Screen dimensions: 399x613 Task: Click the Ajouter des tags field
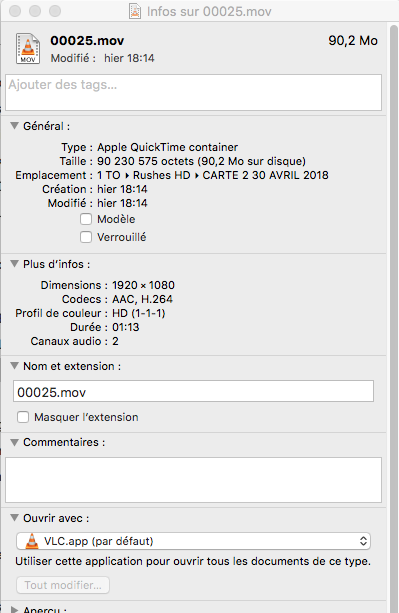193,93
